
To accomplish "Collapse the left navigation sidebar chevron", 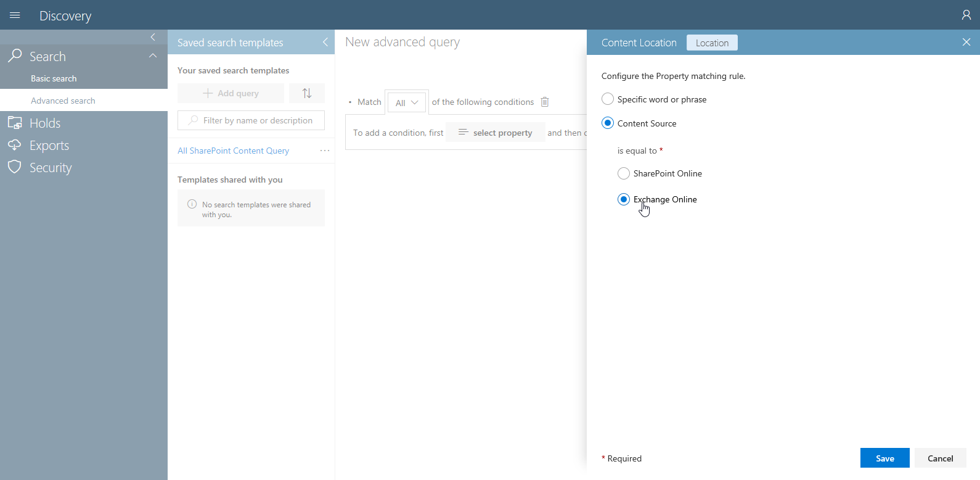I will coord(153,37).
